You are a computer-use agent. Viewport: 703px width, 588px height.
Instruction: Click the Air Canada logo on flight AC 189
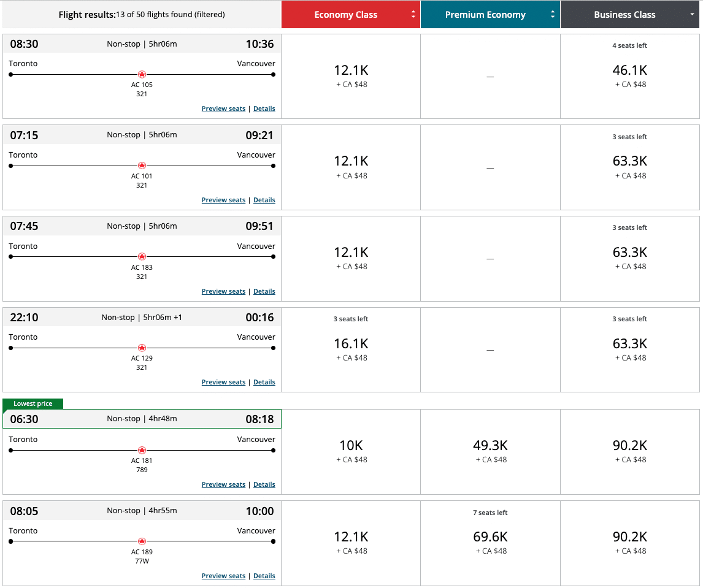142,541
